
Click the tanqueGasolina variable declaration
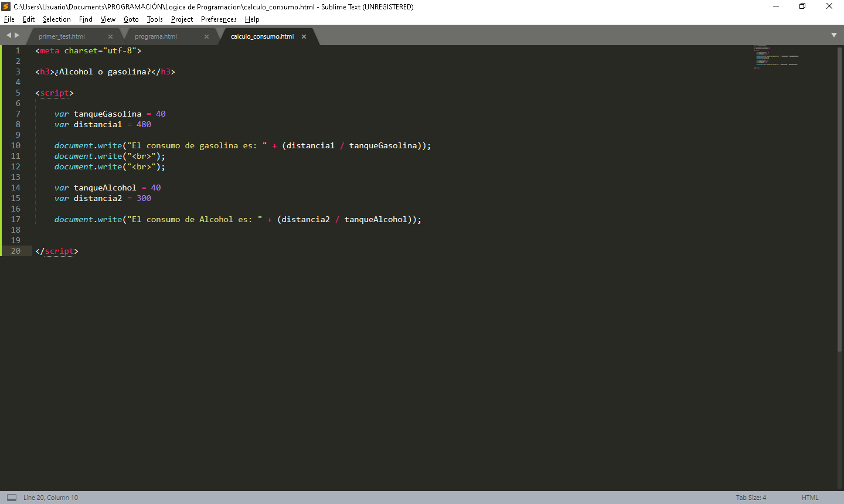(x=110, y=114)
